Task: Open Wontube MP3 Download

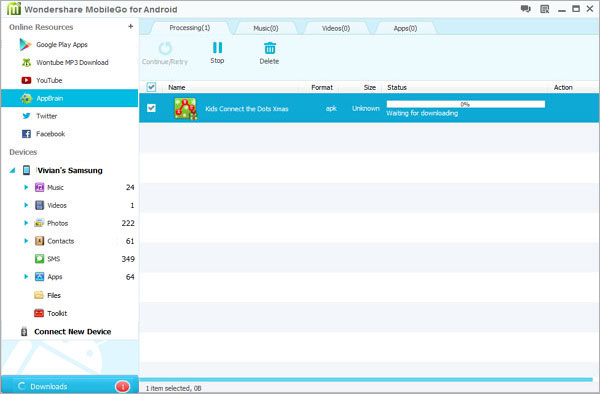Action: [72, 62]
